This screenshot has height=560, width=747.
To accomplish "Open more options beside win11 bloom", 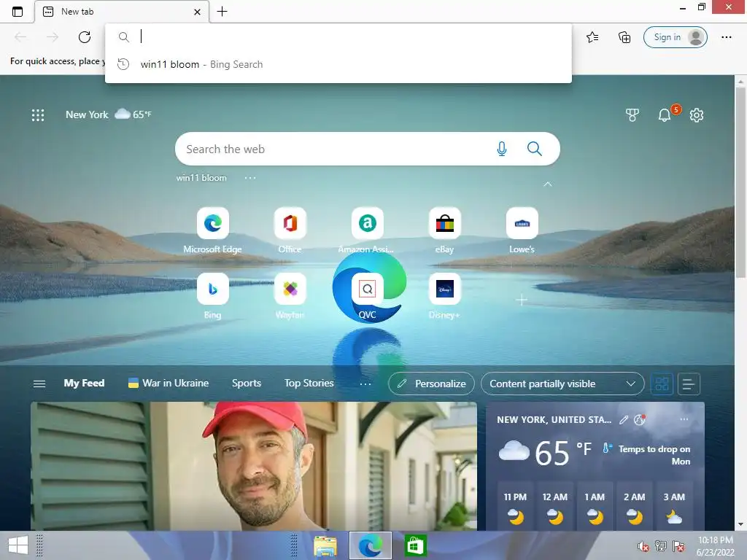I will point(250,178).
